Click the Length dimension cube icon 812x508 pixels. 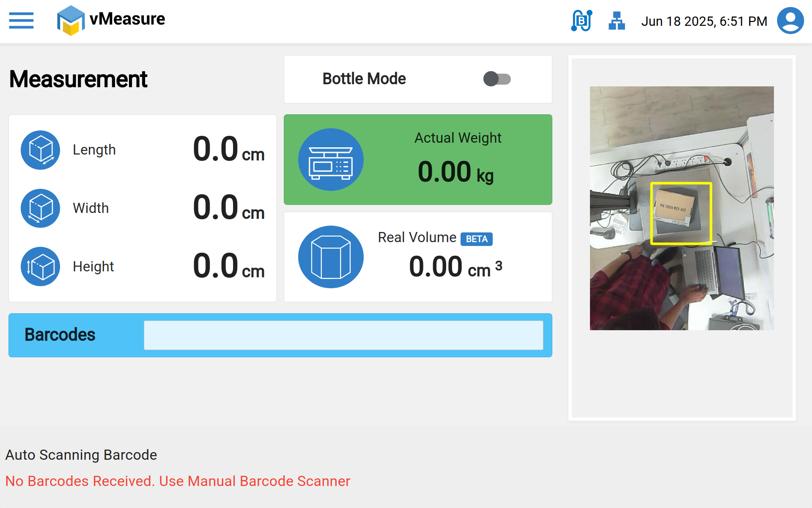(41, 150)
